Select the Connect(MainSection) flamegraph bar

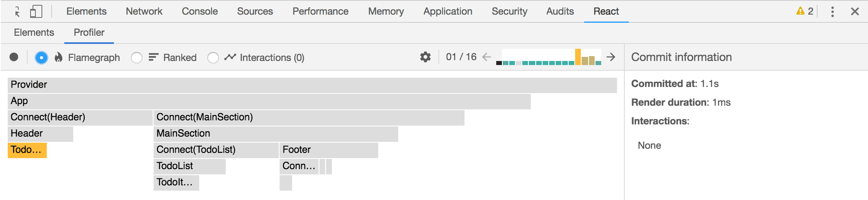tap(309, 117)
